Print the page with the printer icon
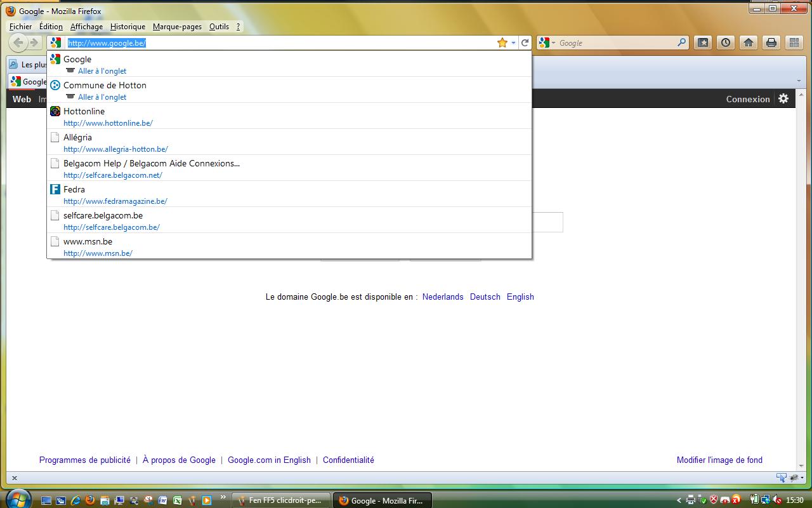The width and height of the screenshot is (812, 508). [771, 43]
